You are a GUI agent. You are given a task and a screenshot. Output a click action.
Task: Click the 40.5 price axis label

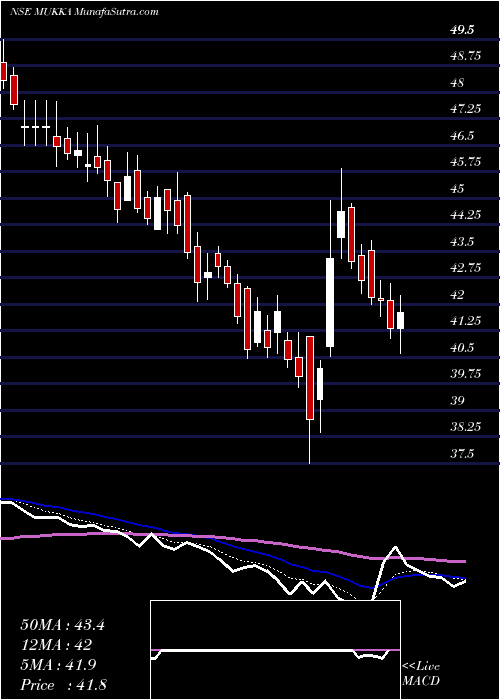coord(462,347)
